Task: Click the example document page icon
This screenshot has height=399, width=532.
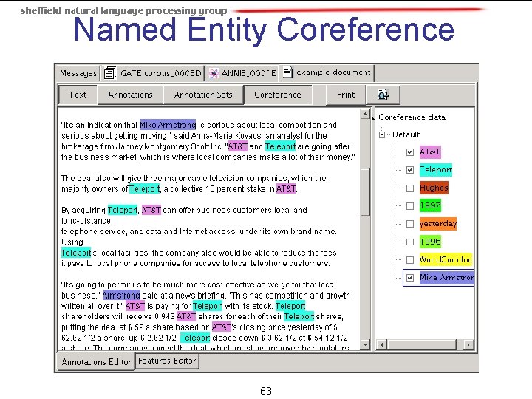Action: [x=287, y=72]
